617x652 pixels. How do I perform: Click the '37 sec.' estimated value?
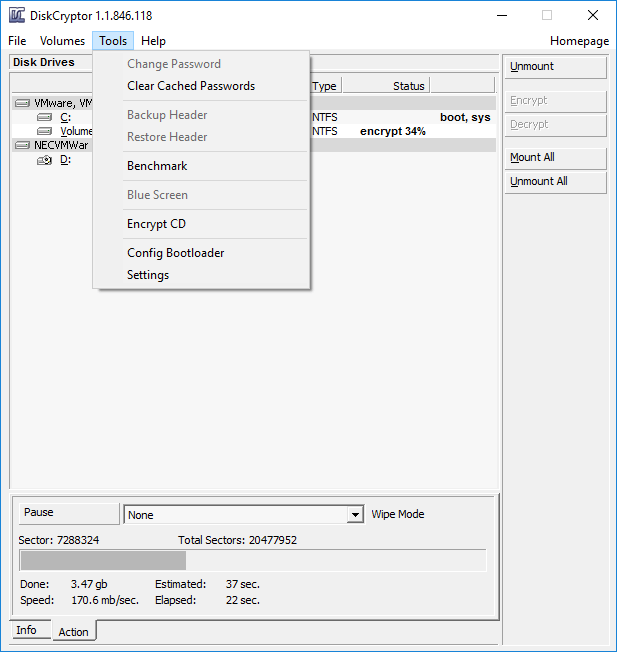click(243, 584)
